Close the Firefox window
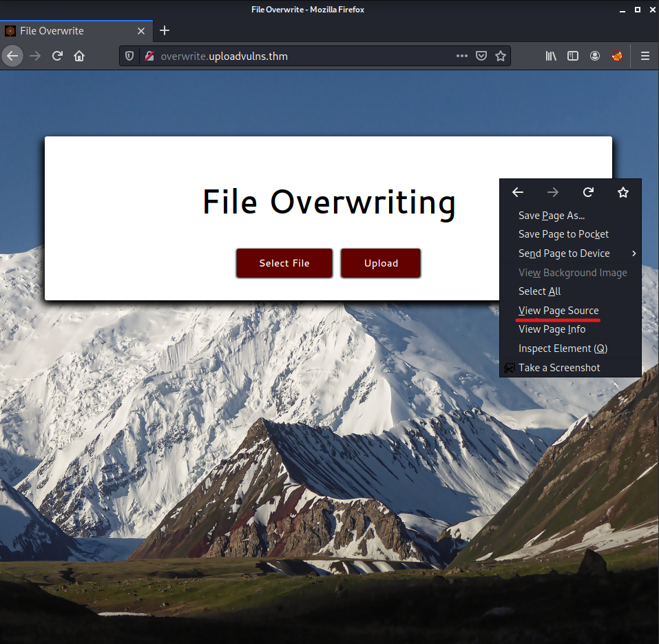This screenshot has width=659, height=644. pyautogui.click(x=653, y=10)
